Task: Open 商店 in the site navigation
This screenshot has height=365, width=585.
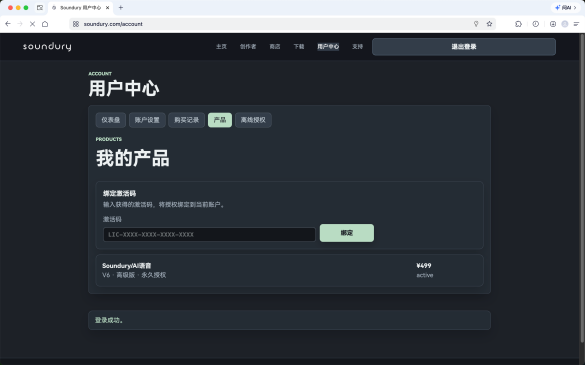Action: [x=275, y=47]
